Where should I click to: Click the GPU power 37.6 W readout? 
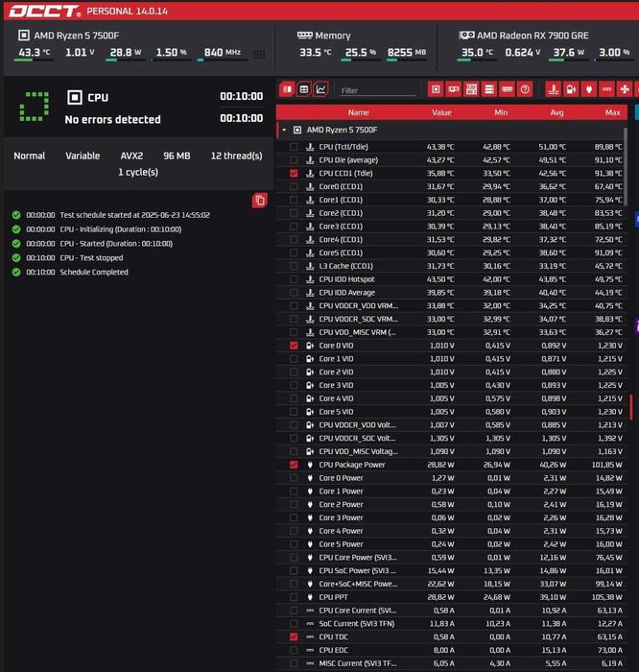tap(568, 52)
